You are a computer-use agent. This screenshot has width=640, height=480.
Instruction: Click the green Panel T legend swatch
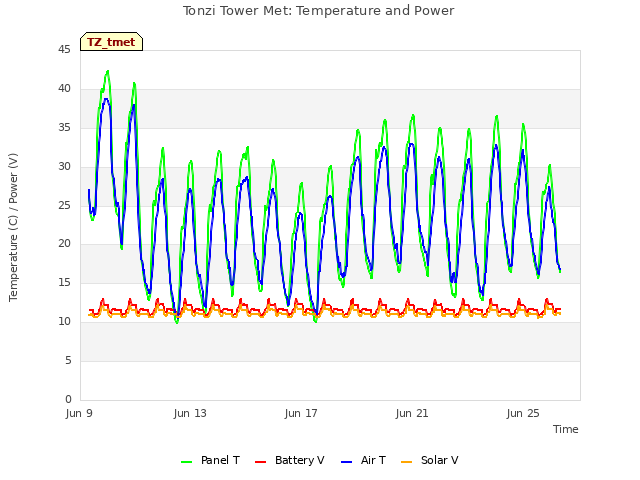pyautogui.click(x=187, y=462)
